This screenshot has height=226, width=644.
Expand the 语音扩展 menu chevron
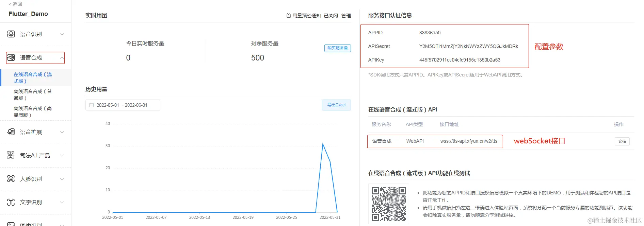pyautogui.click(x=62, y=132)
